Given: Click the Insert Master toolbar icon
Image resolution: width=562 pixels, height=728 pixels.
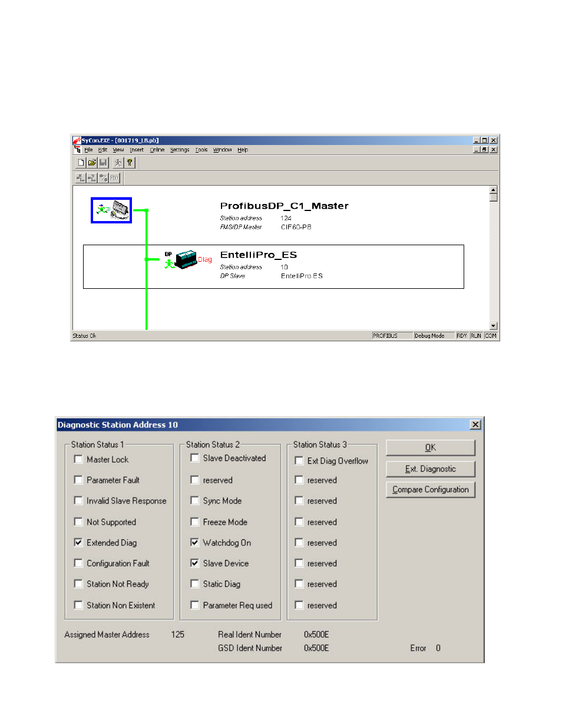Looking at the screenshot, I should coord(81,178).
